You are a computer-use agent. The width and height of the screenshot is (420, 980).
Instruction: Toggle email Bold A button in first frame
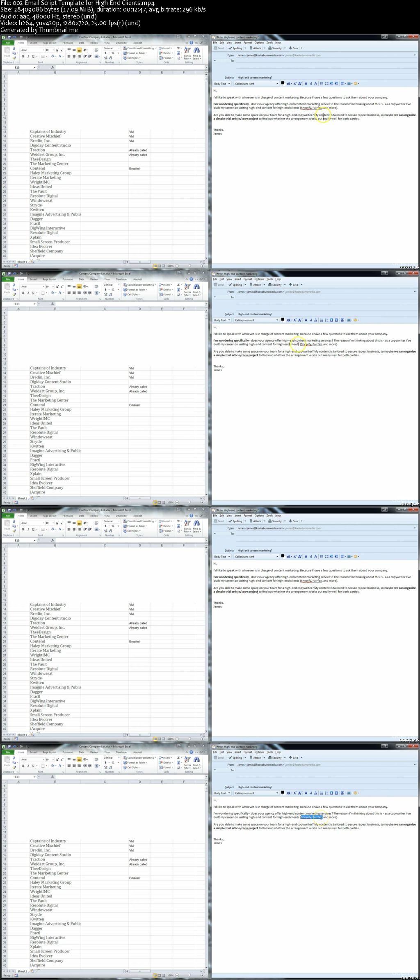click(306, 84)
